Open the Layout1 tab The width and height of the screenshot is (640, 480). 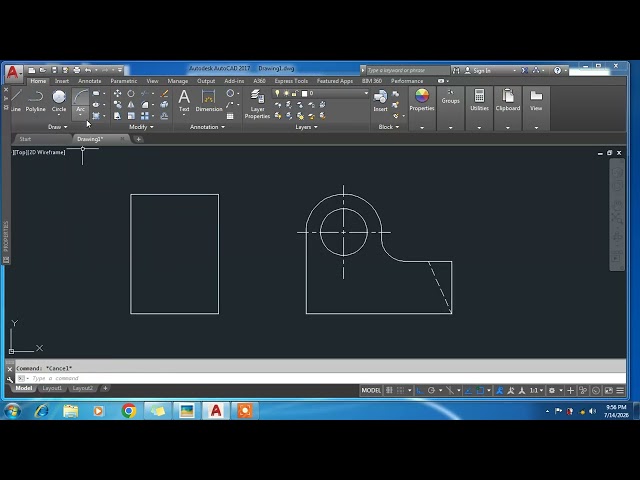pyautogui.click(x=52, y=388)
